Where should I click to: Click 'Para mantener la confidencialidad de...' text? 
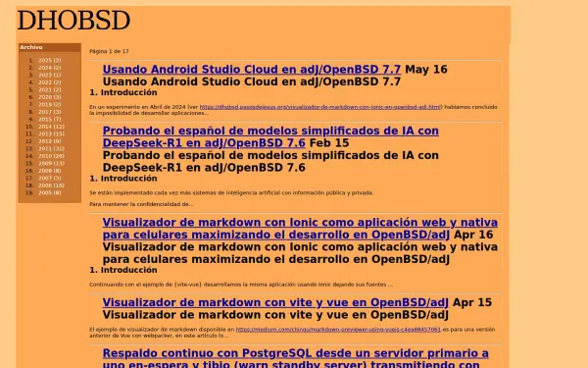(x=141, y=204)
